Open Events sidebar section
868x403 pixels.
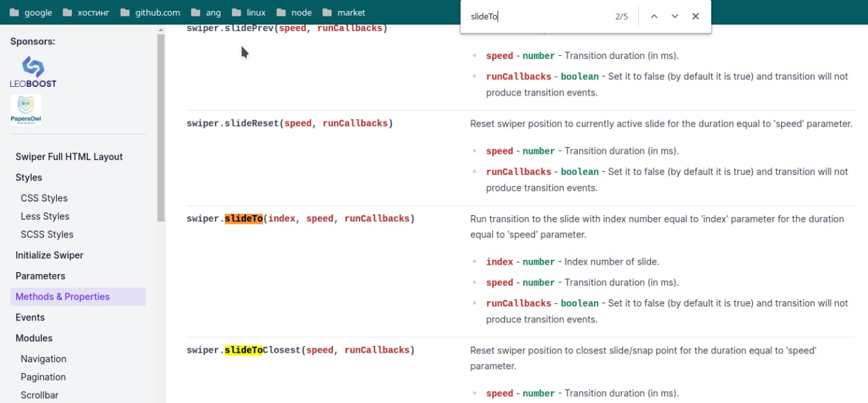(30, 318)
